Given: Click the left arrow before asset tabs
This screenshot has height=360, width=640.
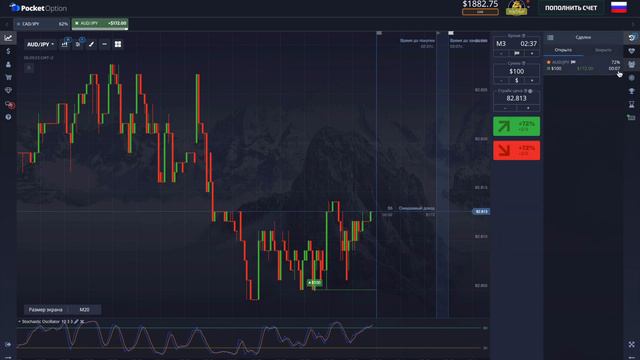Looking at the screenshot, I should (7, 24).
